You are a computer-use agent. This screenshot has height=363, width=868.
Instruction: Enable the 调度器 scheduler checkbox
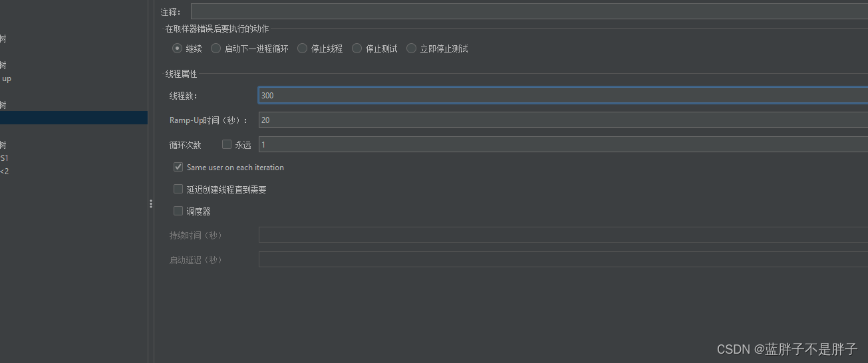coord(178,211)
